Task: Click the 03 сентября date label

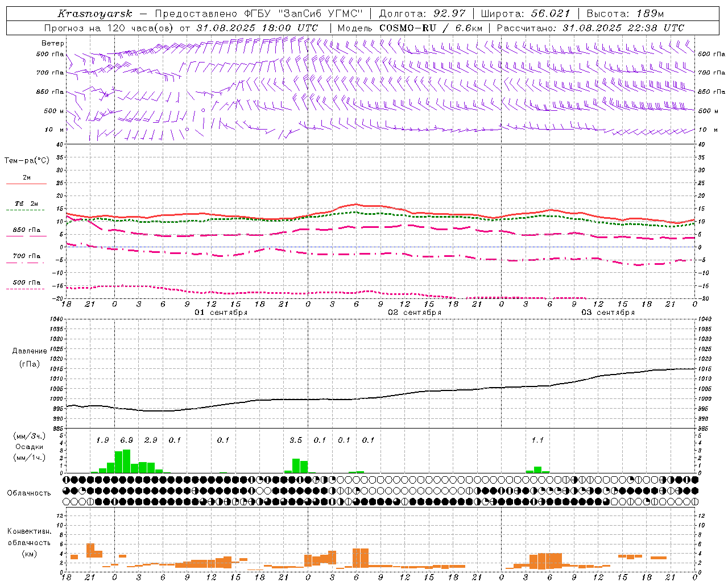Action: pos(608,313)
